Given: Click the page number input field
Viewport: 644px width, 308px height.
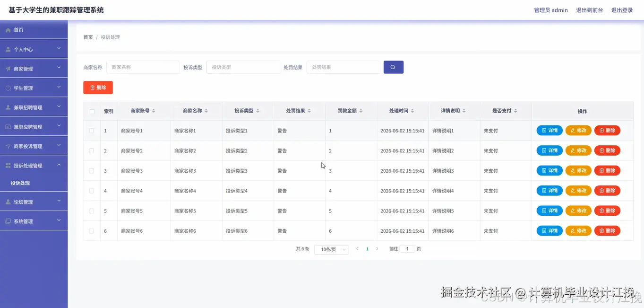Looking at the screenshot, I should coord(407,248).
